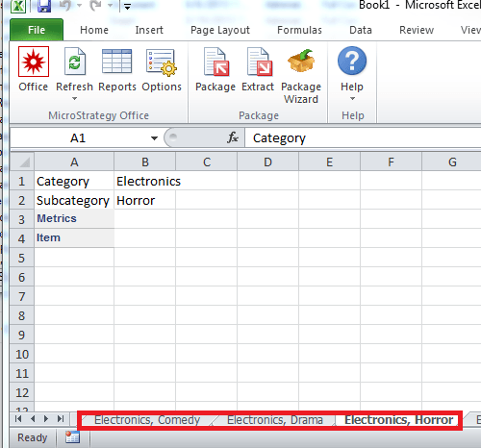Expand the Name Box dropdown arrow
The height and width of the screenshot is (448, 481).
coord(154,138)
